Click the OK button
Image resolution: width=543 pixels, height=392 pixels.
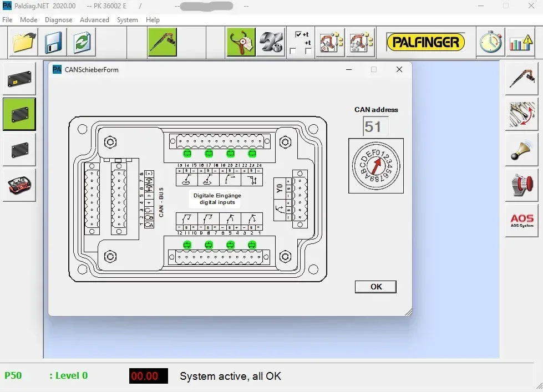click(375, 287)
